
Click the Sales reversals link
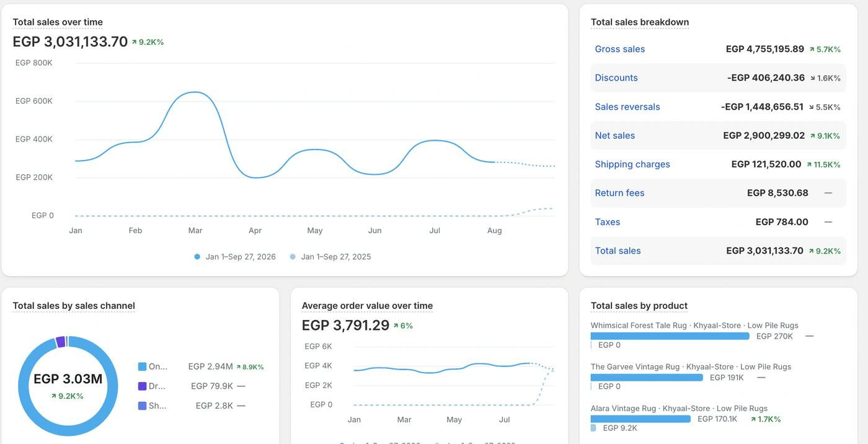(627, 107)
